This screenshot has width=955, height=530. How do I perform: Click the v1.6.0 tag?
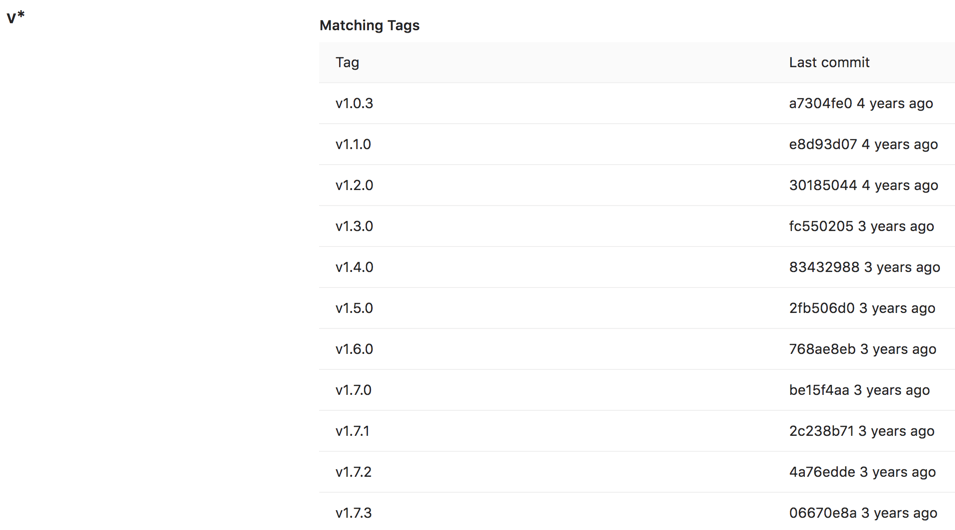point(354,349)
